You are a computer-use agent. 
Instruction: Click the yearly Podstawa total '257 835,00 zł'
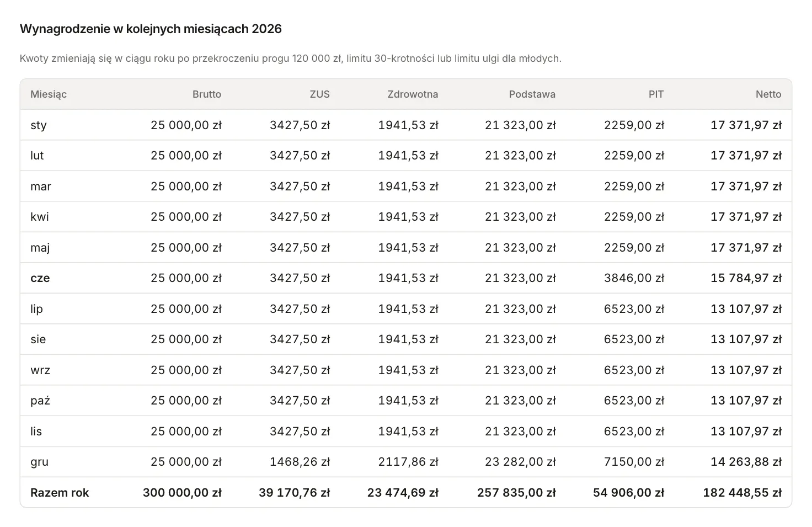click(517, 493)
